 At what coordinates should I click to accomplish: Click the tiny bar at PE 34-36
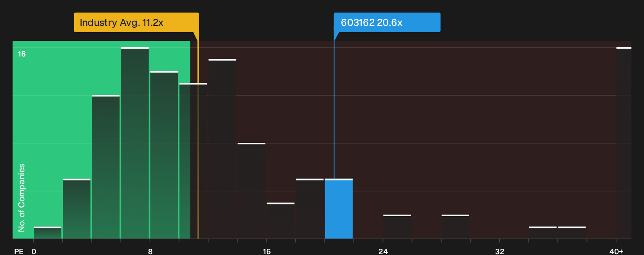(543, 233)
